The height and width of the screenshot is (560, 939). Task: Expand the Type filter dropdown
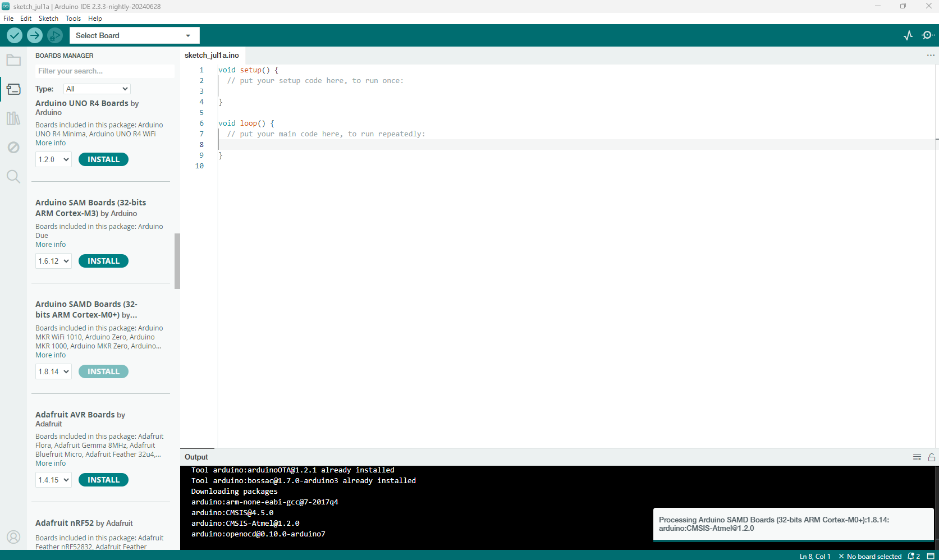pos(97,89)
